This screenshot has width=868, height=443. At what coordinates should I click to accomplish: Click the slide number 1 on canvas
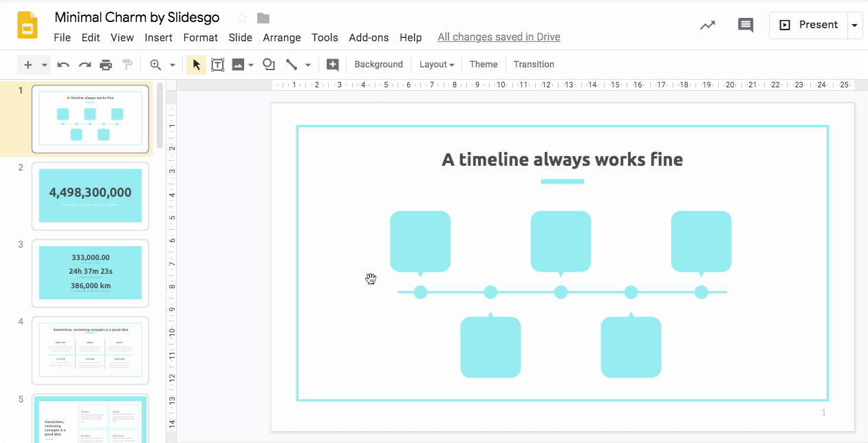pos(823,413)
